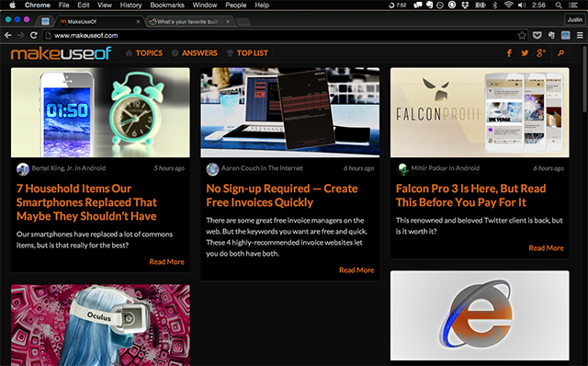The image size is (588, 366).
Task: Click the phone and alarm clock thumbnail
Action: pos(100,112)
